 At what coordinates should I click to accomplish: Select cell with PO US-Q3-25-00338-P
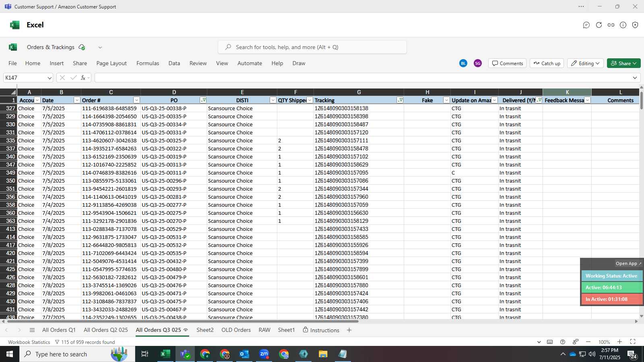pos(174,108)
